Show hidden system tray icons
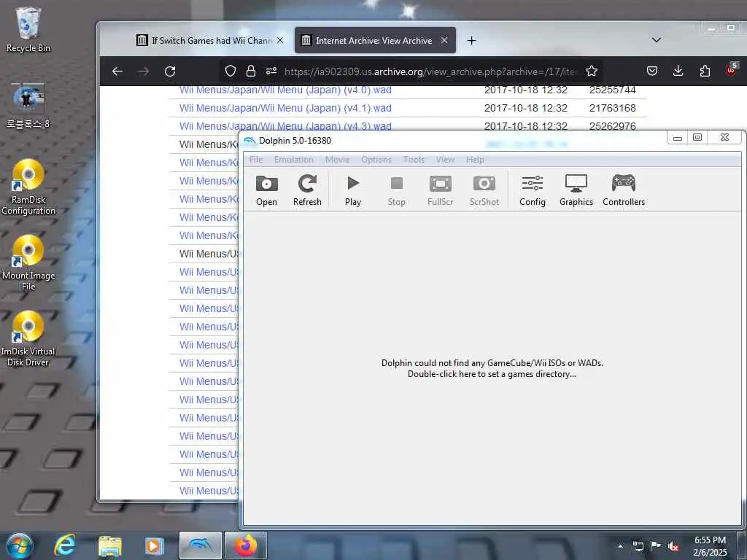 click(x=620, y=546)
